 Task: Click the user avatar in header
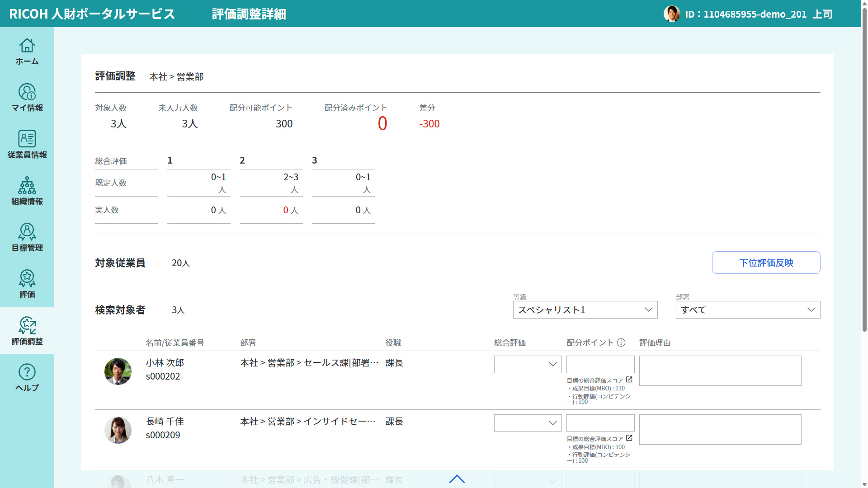tap(671, 14)
